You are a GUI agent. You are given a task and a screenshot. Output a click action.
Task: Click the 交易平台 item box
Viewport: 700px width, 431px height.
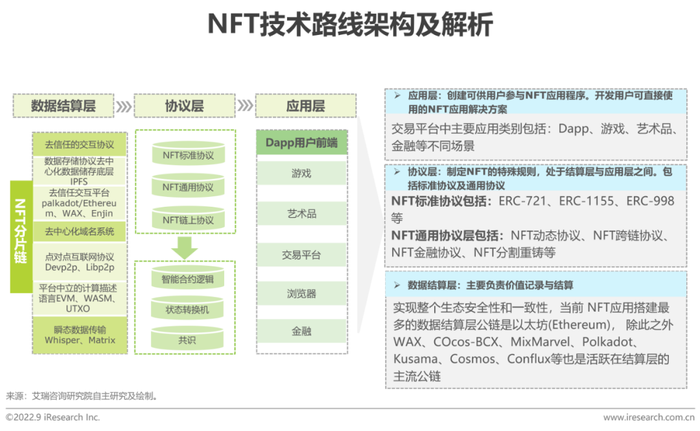pos(302,255)
